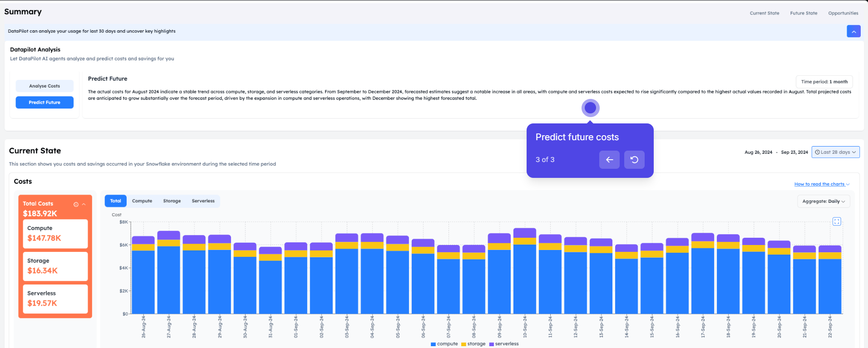Collapse the Total Costs card
The image size is (868, 348).
tap(84, 204)
